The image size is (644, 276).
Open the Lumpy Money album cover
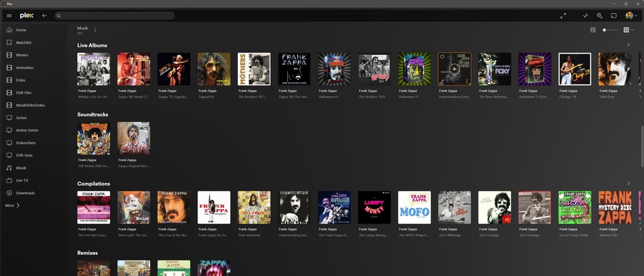374,207
